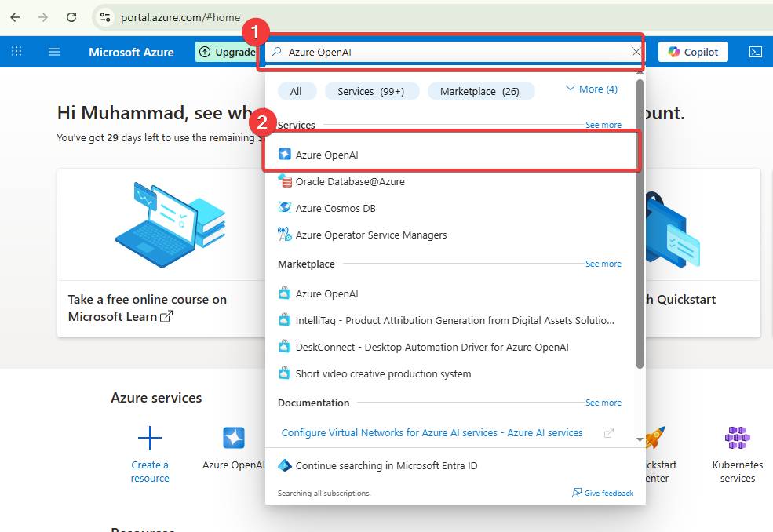Open Oracle Database@Azure service
773x532 pixels.
tap(451, 181)
